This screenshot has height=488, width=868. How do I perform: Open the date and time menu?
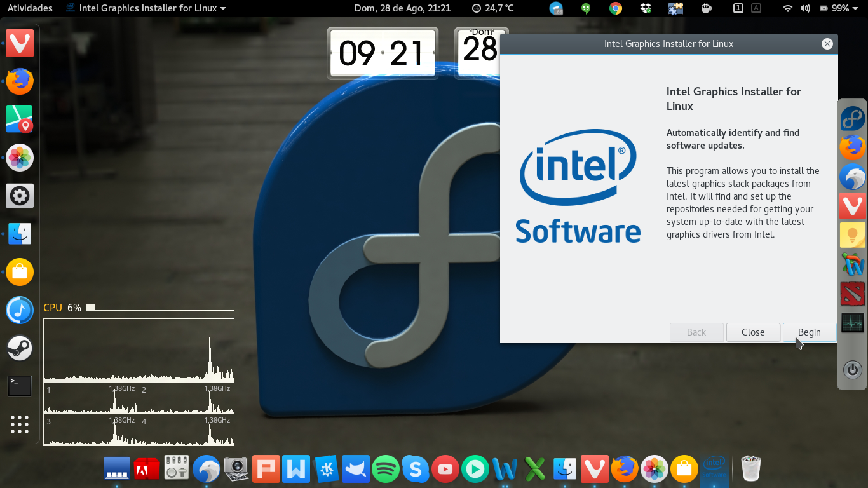(x=402, y=8)
